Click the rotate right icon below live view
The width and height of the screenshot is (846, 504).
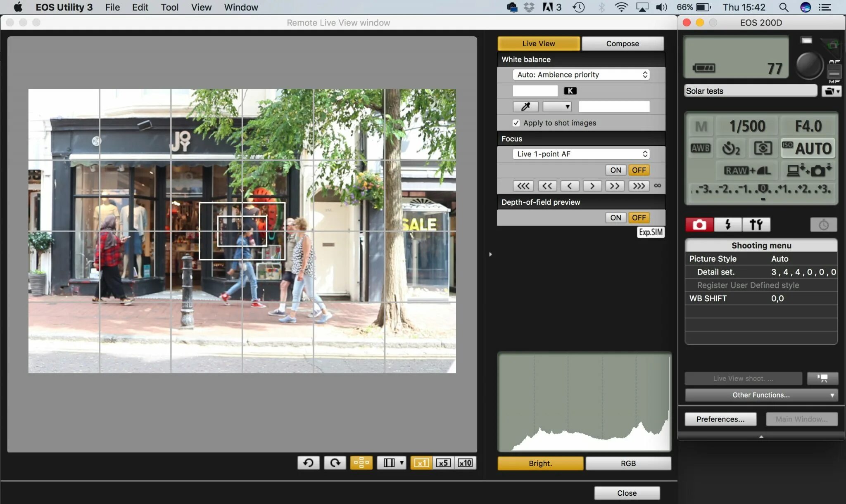click(335, 463)
